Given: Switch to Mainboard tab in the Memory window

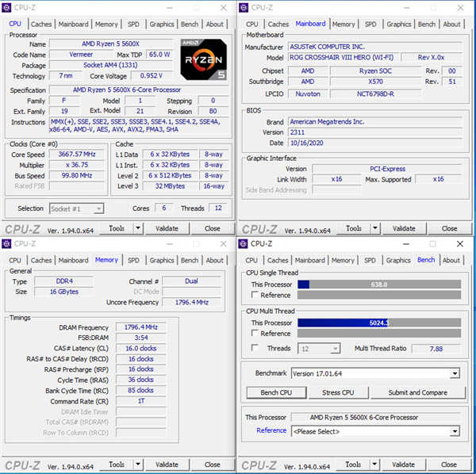Looking at the screenshot, I should coord(73,260).
